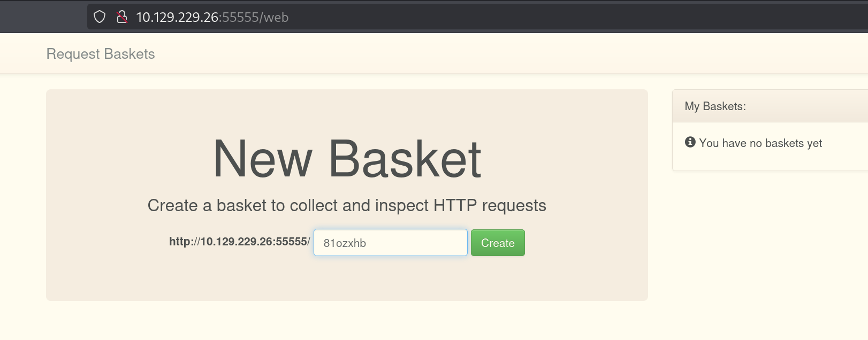Click the word 'requests' in the subtitle
The image size is (868, 340).
pos(514,205)
